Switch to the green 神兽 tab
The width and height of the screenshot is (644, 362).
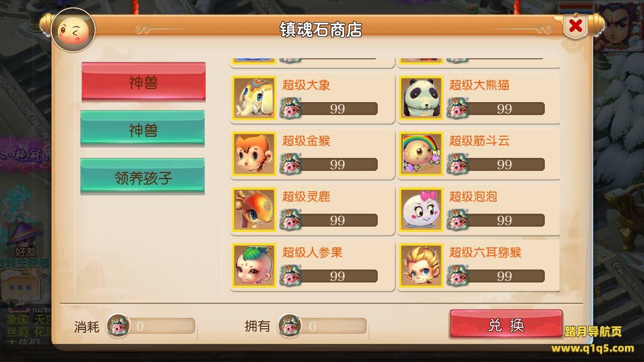pyautogui.click(x=143, y=129)
